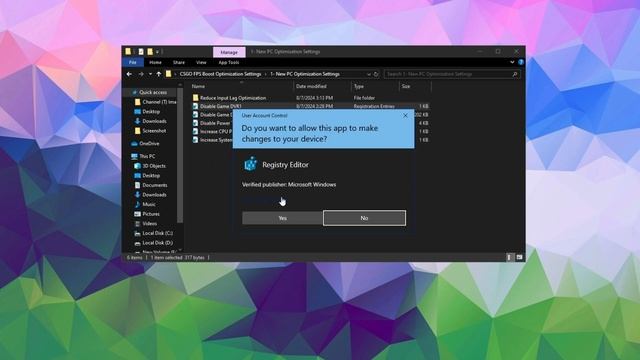This screenshot has height=360, width=640.
Task: Click Properties quick access toolbar icon
Action: 141,52
